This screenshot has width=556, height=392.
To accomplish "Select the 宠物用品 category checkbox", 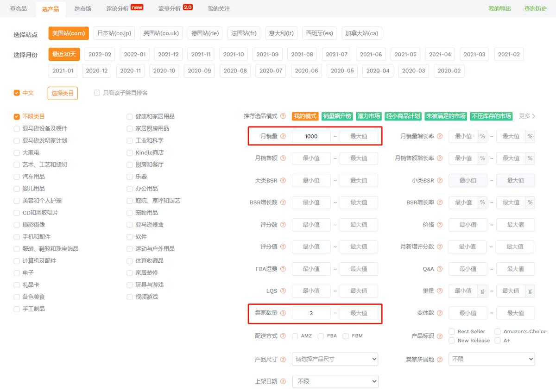I will (x=130, y=213).
